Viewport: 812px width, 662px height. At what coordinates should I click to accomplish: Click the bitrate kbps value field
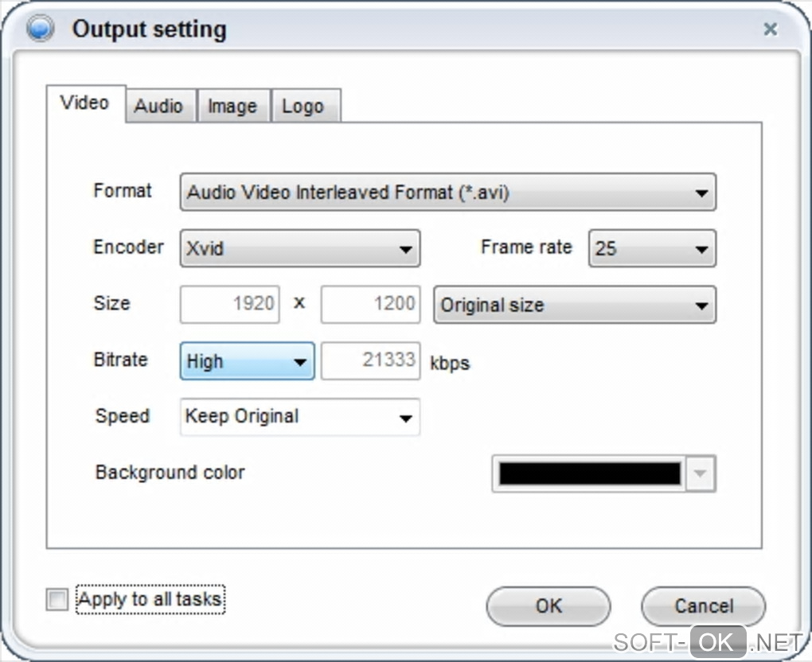[x=370, y=360]
